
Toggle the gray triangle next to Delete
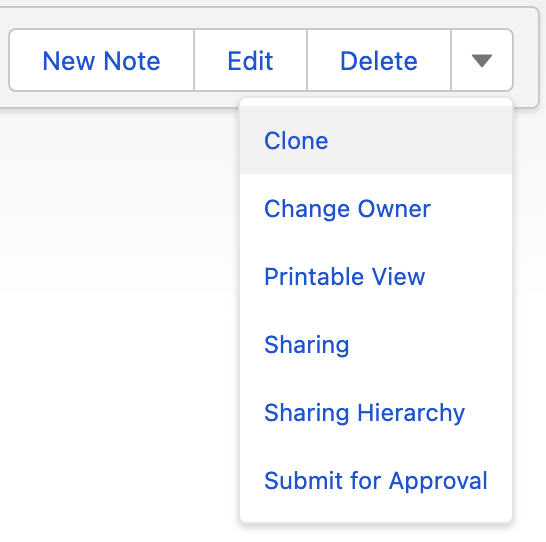tap(482, 60)
